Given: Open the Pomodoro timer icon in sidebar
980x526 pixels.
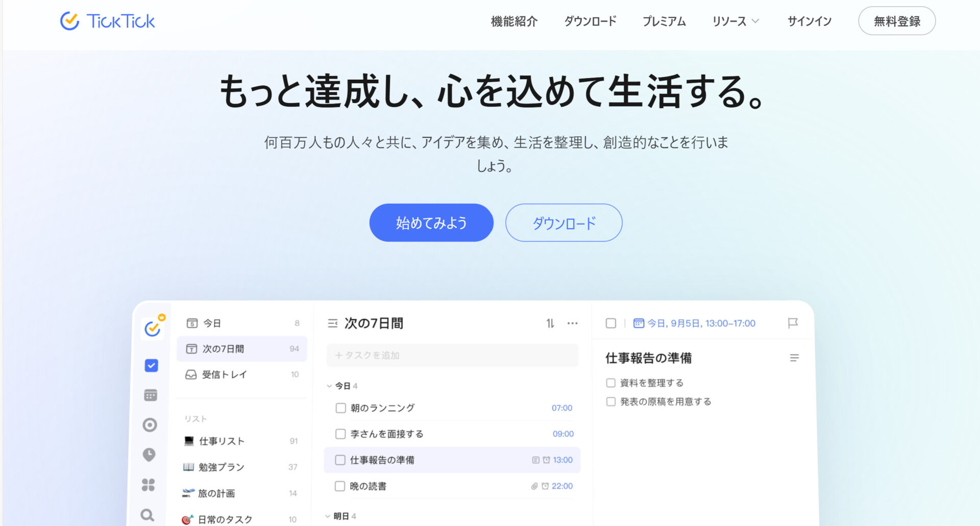Looking at the screenshot, I should [150, 455].
